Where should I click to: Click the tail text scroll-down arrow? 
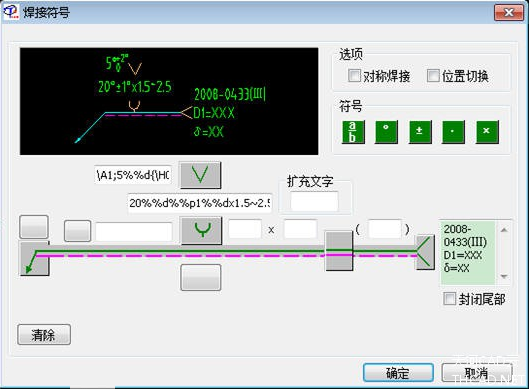coord(504,276)
